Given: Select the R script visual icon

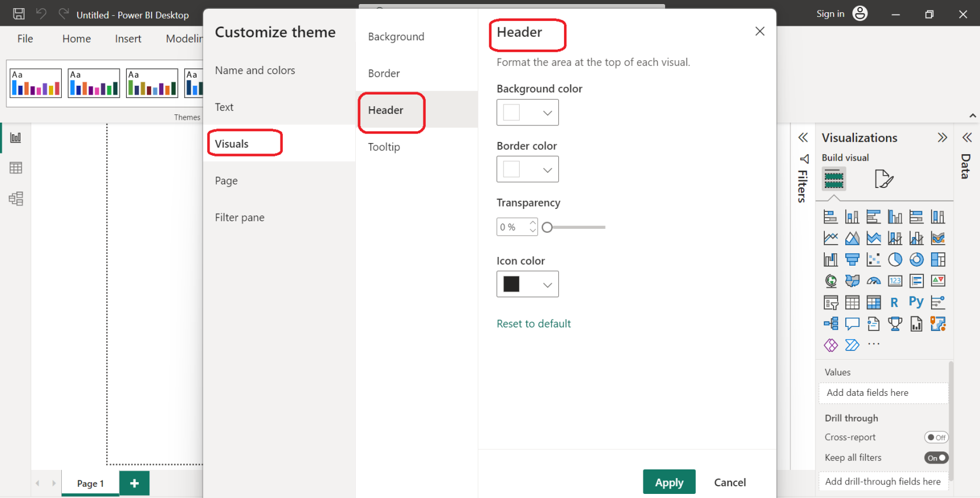Looking at the screenshot, I should click(895, 302).
